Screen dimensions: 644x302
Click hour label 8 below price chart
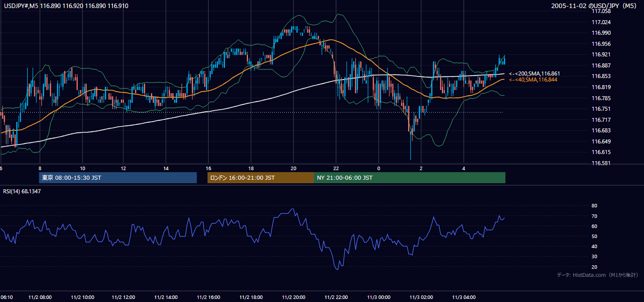40,168
